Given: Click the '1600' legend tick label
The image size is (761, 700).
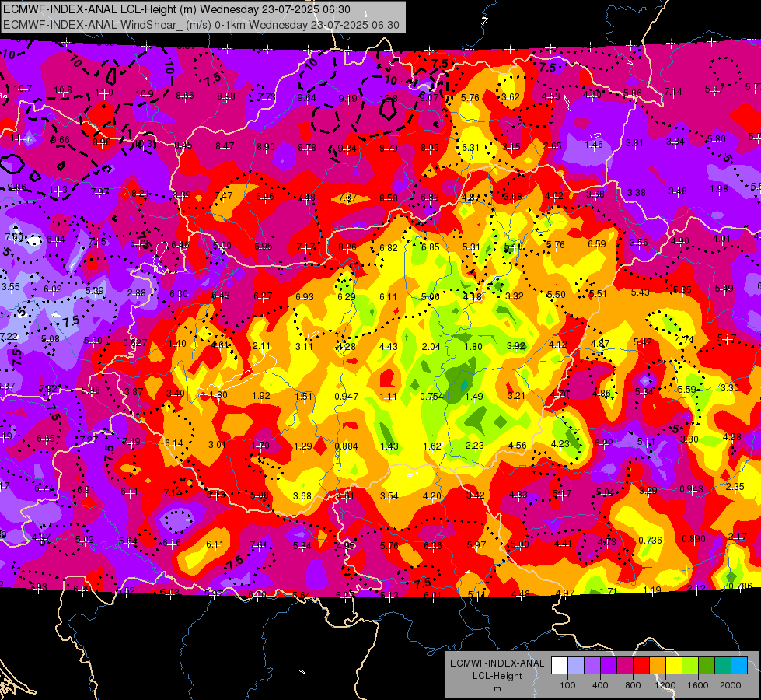Looking at the screenshot, I should (697, 685).
